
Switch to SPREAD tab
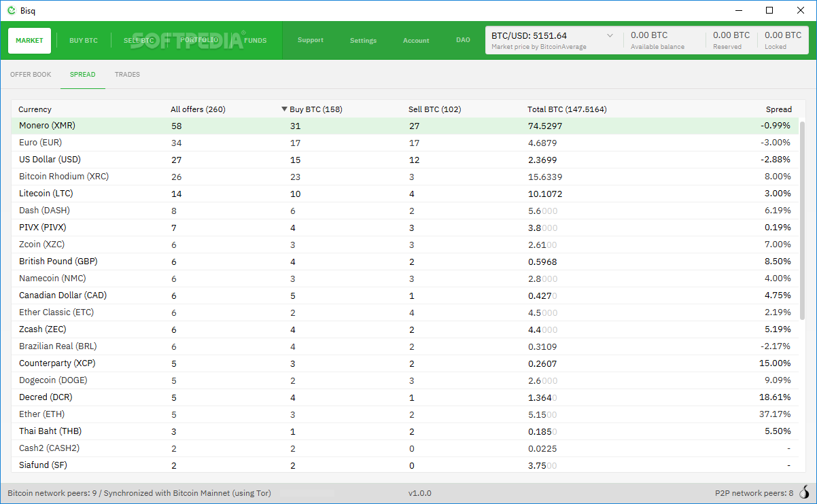[83, 75]
